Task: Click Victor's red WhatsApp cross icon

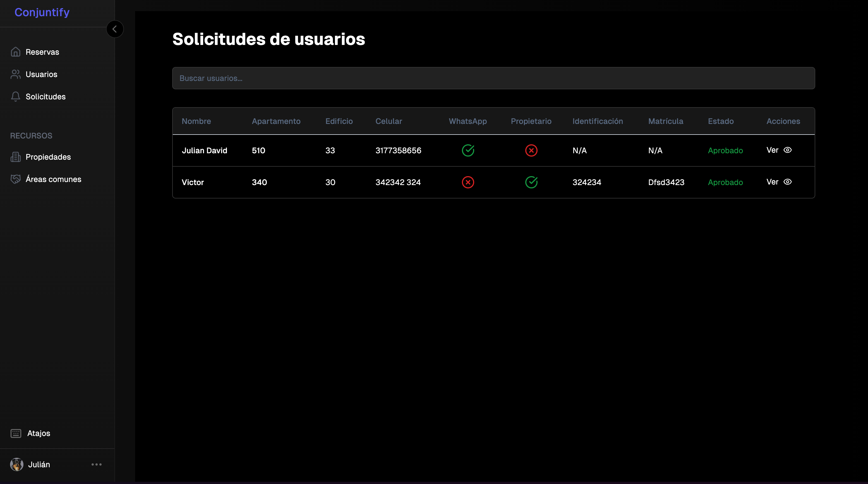Action: (468, 182)
